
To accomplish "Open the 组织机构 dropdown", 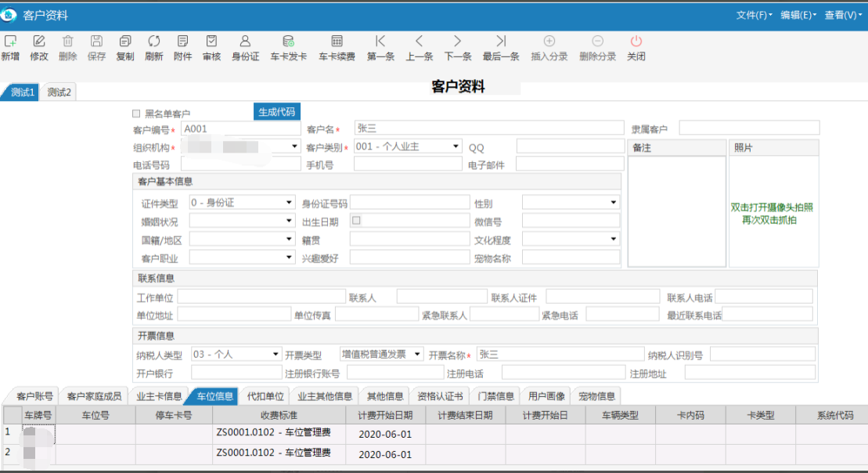I will click(294, 146).
